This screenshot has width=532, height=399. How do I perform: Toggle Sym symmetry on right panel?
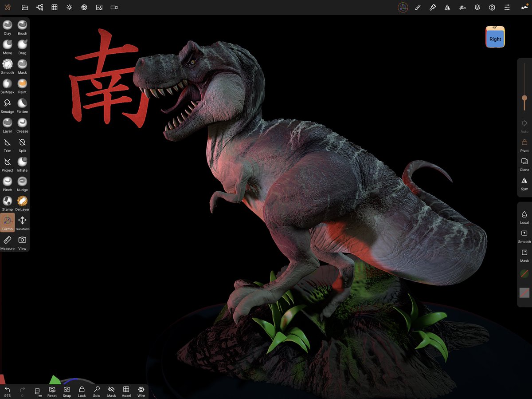pyautogui.click(x=524, y=183)
